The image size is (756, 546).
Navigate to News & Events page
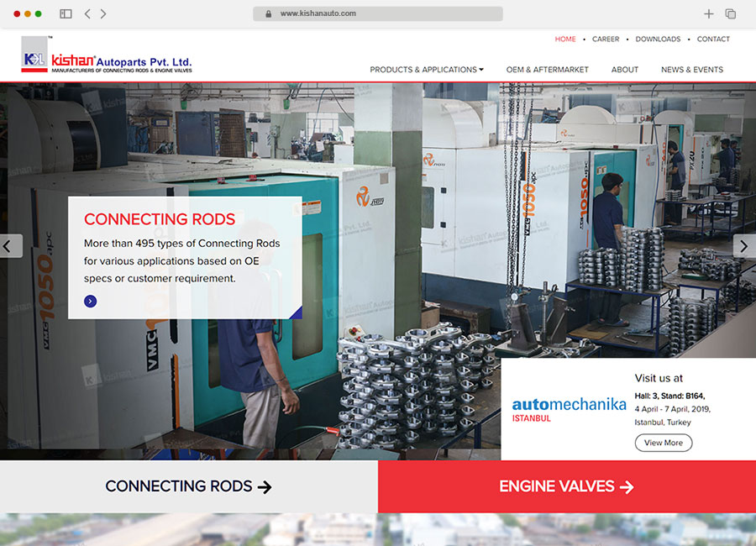click(691, 70)
